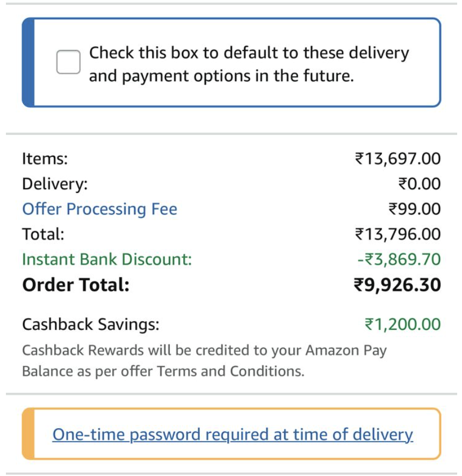This screenshot has height=476, width=462.
Task: Select the delivery charge ₹0.00
Action: (x=419, y=184)
